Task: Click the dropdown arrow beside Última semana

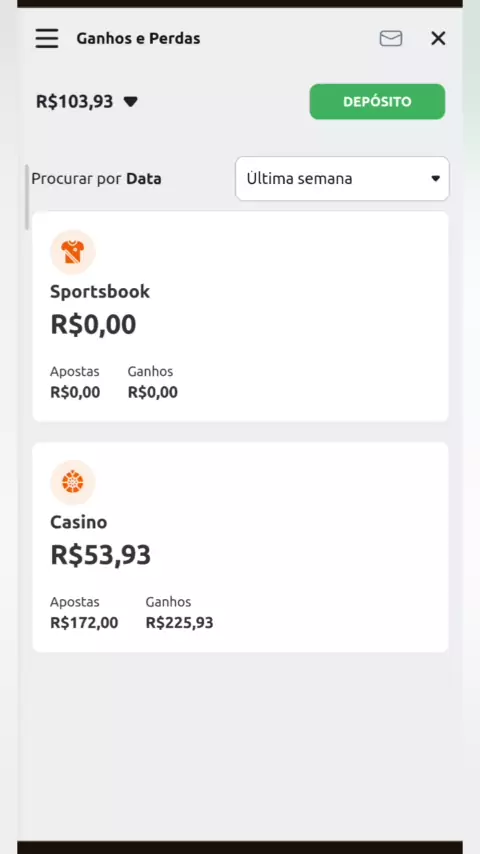Action: pyautogui.click(x=435, y=179)
